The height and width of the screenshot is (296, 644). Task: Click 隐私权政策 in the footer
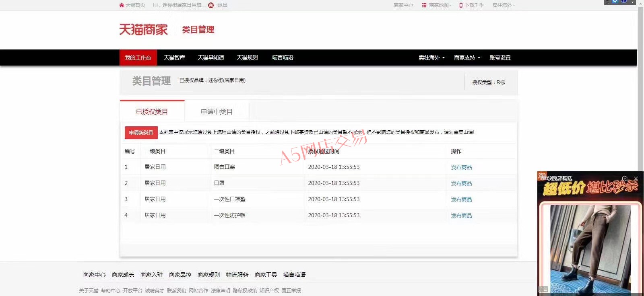pos(245,290)
